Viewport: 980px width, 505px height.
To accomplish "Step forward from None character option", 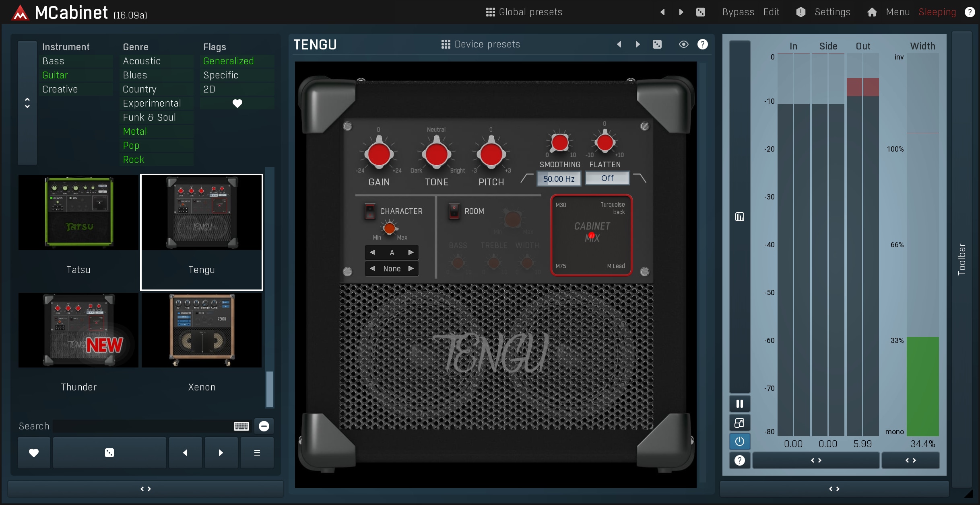I will pos(411,269).
